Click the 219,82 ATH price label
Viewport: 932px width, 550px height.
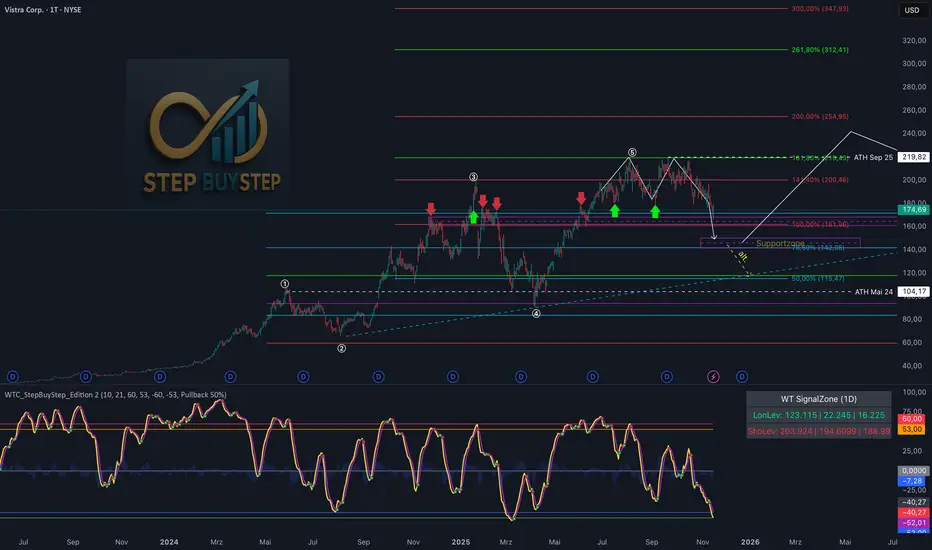click(913, 157)
